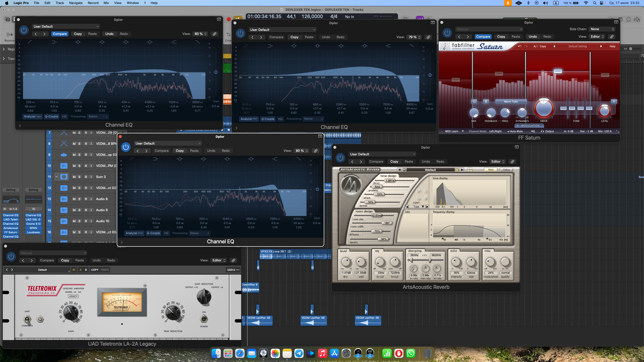Toggle power button of Teletronix LA-2A window
This screenshot has width=644, height=362.
coord(11,257)
